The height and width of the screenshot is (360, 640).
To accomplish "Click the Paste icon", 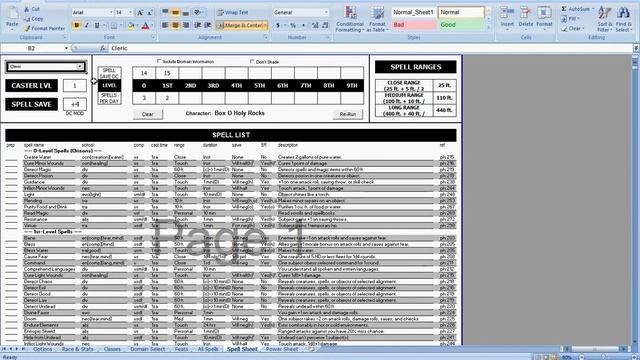I will [12, 14].
